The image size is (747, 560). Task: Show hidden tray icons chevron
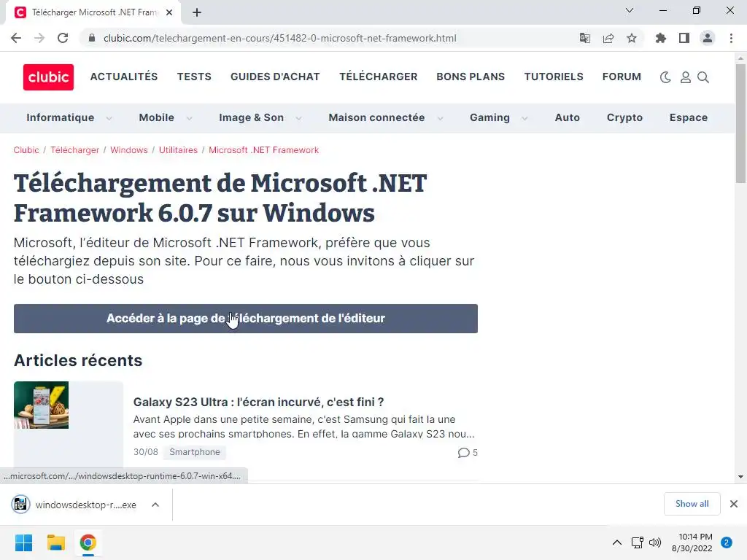click(x=617, y=542)
